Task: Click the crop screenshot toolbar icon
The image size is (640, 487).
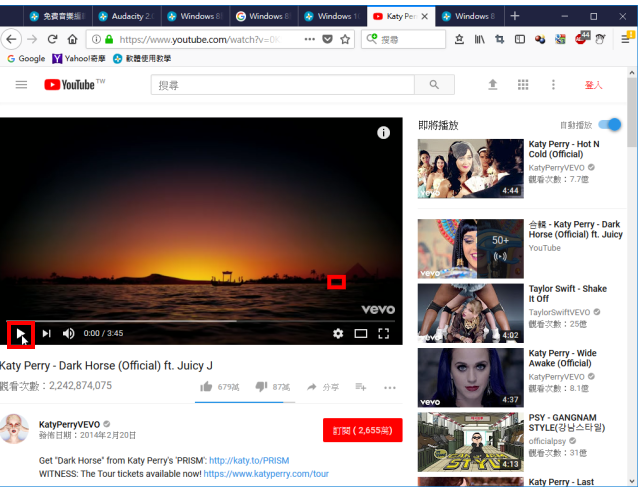Action: (500, 39)
